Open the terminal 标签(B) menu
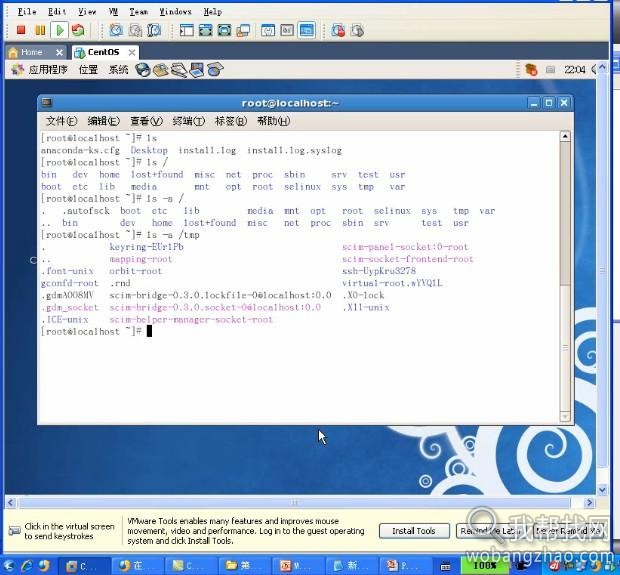 [x=231, y=121]
